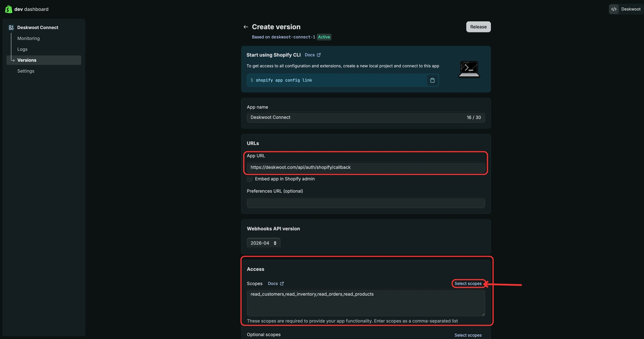The width and height of the screenshot is (644, 339).
Task: Click the Start using Shopify CLI heading
Action: [x=273, y=55]
